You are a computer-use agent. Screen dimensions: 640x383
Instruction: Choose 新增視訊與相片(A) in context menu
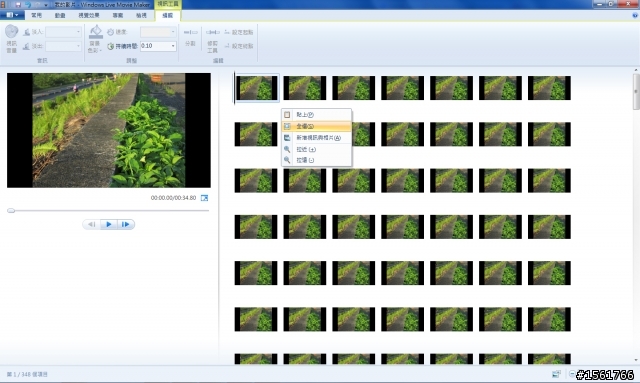click(316, 138)
